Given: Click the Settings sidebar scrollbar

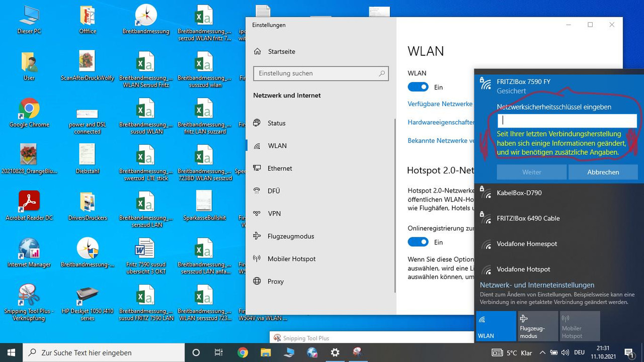Looking at the screenshot, I should coord(395,205).
